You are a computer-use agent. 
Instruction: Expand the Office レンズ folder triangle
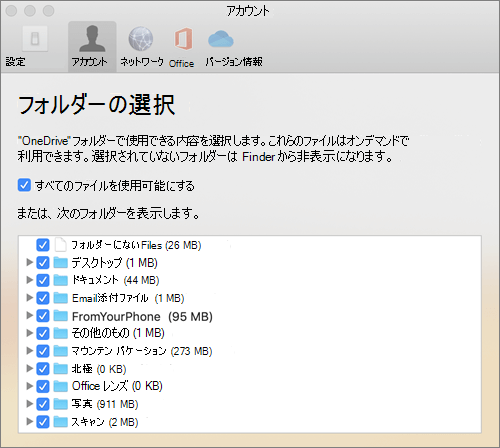coord(30,386)
